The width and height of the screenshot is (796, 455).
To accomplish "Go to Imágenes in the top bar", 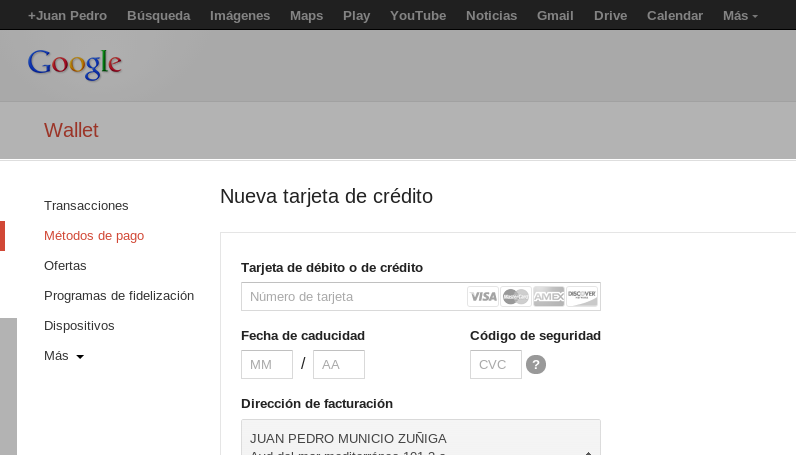I will click(240, 16).
